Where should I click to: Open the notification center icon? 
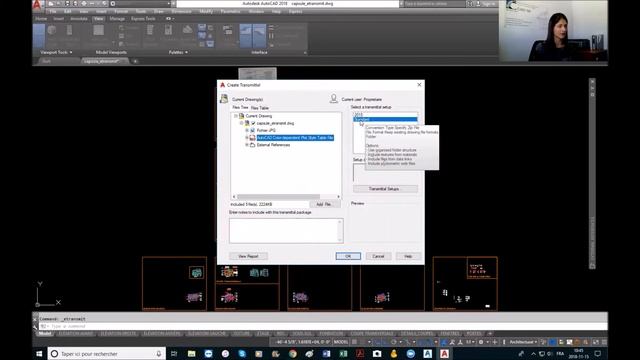(x=598, y=353)
